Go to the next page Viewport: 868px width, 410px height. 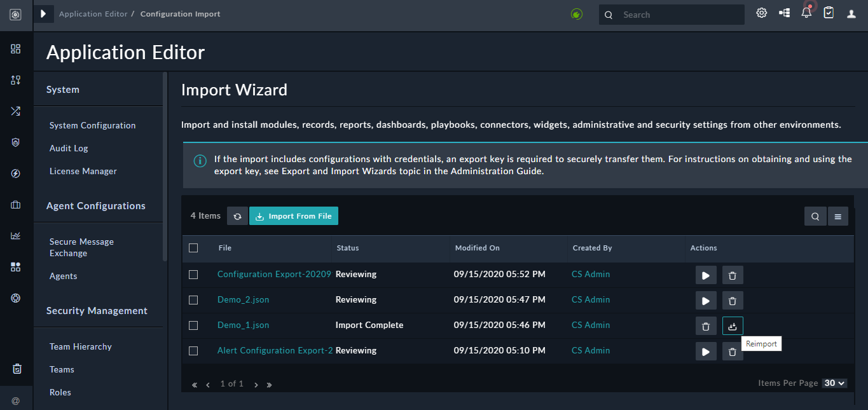[x=256, y=385]
